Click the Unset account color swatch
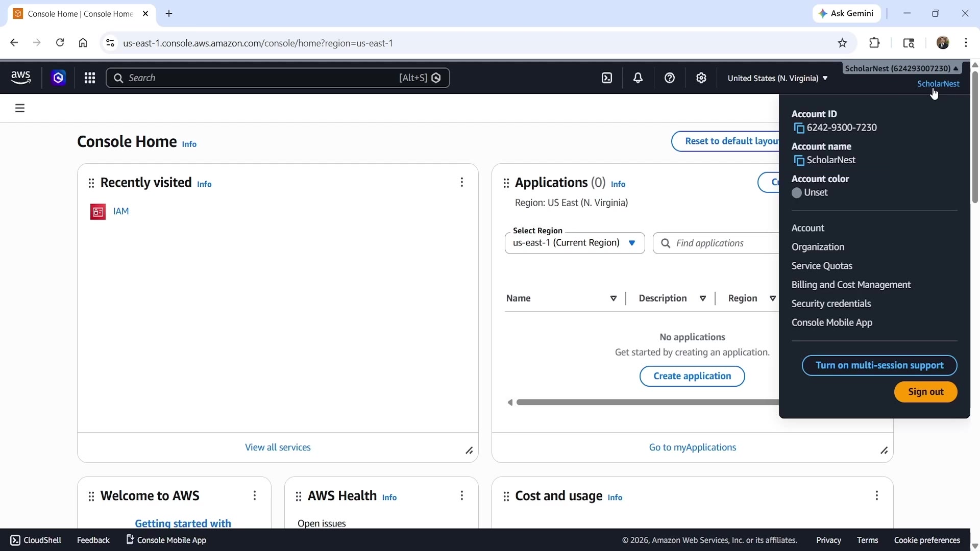This screenshot has height=551, width=980. 797,193
